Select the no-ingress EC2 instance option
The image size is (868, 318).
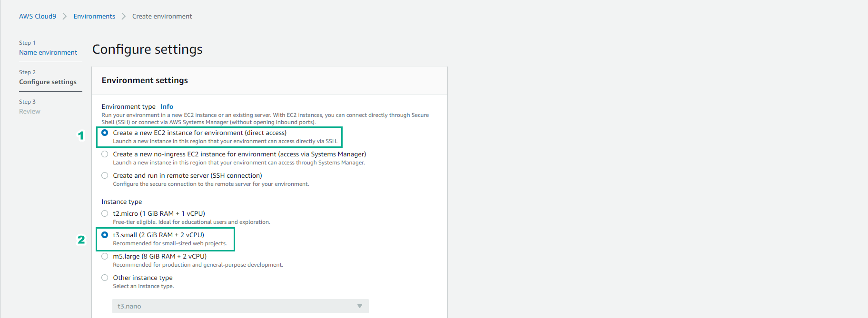coord(105,154)
